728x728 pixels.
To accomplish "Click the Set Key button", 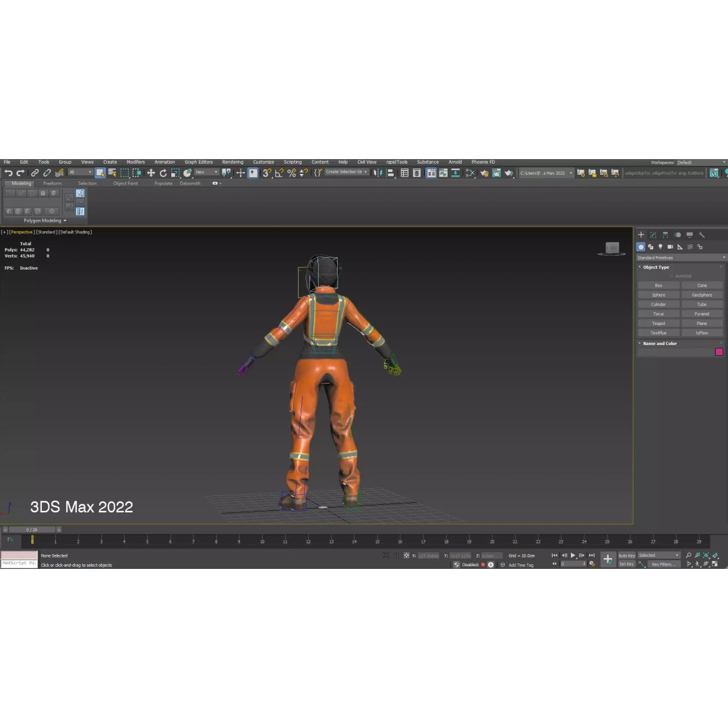I will tap(626, 564).
